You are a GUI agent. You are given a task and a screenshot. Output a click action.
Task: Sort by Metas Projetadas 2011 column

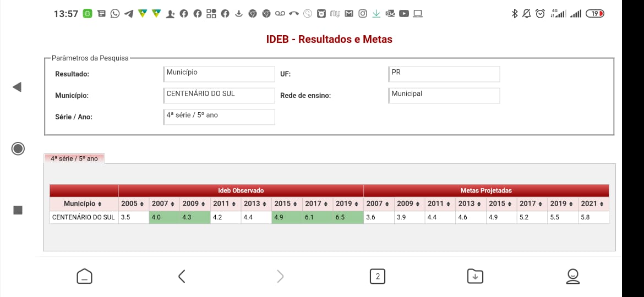440,204
